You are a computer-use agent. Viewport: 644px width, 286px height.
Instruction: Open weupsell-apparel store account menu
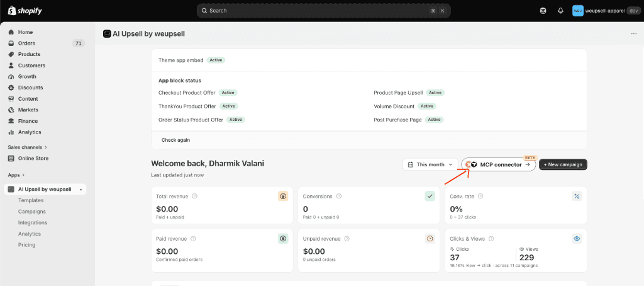[606, 11]
